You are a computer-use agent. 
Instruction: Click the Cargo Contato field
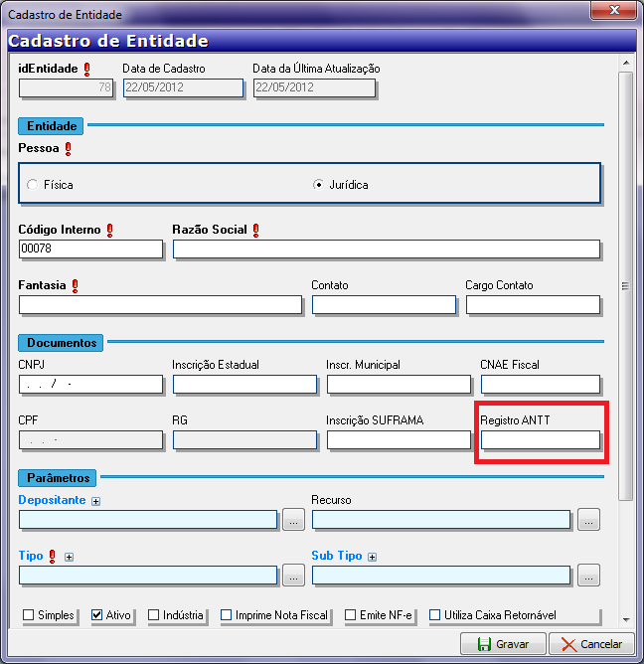533,305
